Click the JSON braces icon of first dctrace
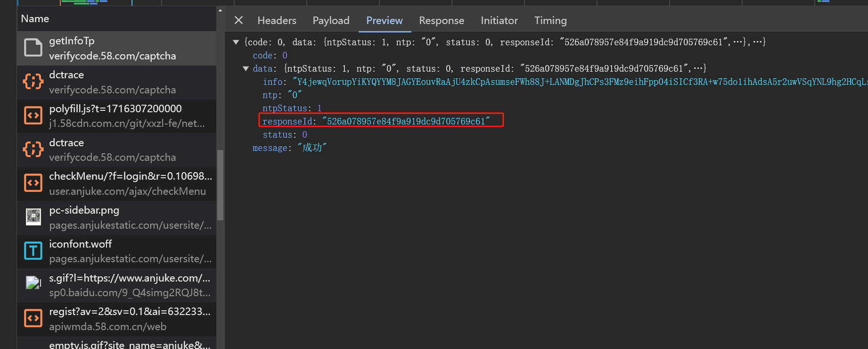Viewport: 868px width, 349px height. tap(33, 82)
